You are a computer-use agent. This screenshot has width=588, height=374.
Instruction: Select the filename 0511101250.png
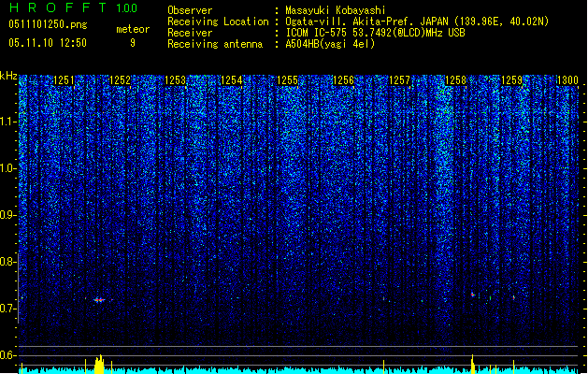point(48,24)
